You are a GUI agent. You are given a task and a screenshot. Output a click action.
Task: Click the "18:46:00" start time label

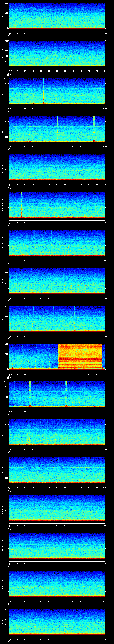[9, 109]
